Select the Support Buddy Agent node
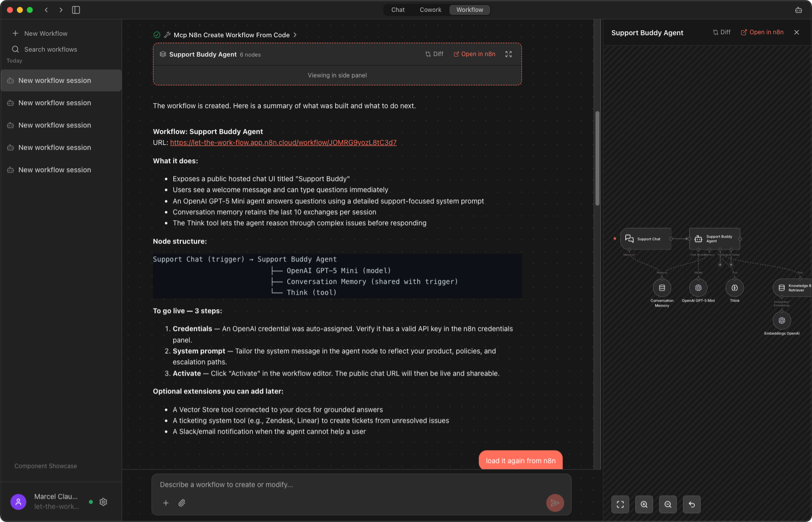Screen dimensions: 812x522 pyautogui.click(x=715, y=239)
